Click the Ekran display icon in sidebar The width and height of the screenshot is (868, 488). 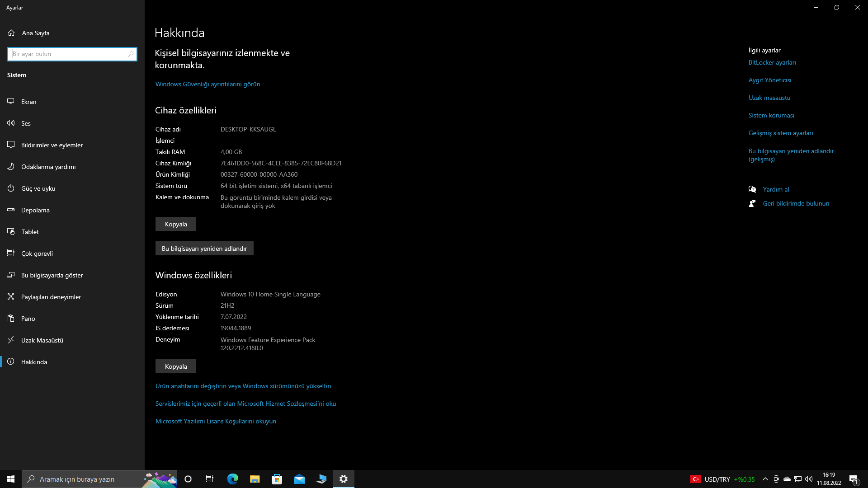(11, 102)
